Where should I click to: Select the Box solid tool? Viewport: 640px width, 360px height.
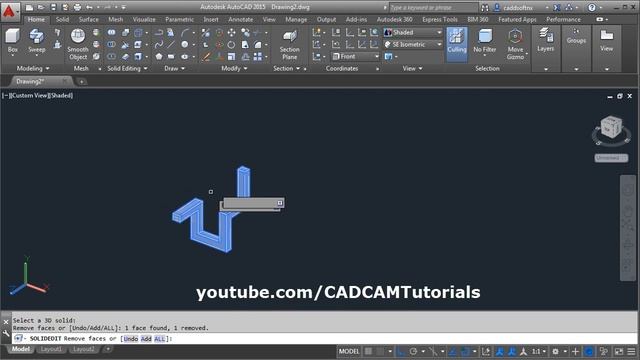[x=12, y=41]
